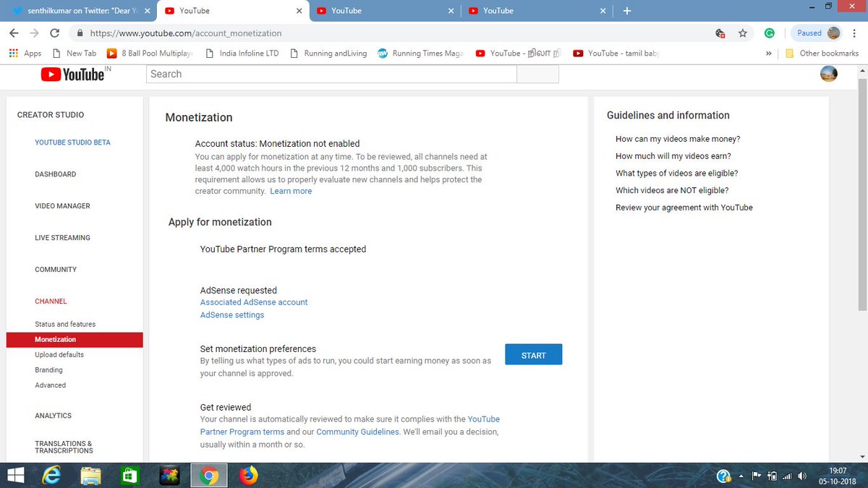The image size is (868, 488).
Task: Open YouTube Studio Beta in the sidebar
Action: pyautogui.click(x=73, y=142)
